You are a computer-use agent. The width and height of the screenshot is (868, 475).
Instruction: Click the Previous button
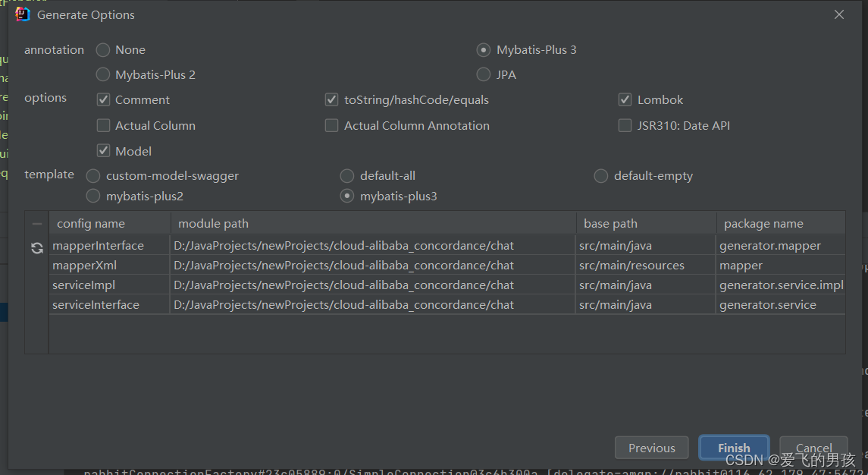pos(651,448)
